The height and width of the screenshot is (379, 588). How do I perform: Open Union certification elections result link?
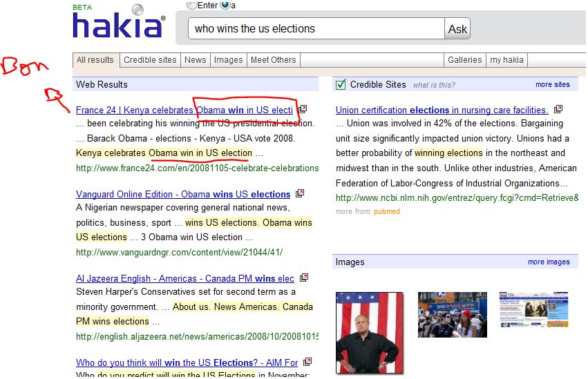click(442, 110)
